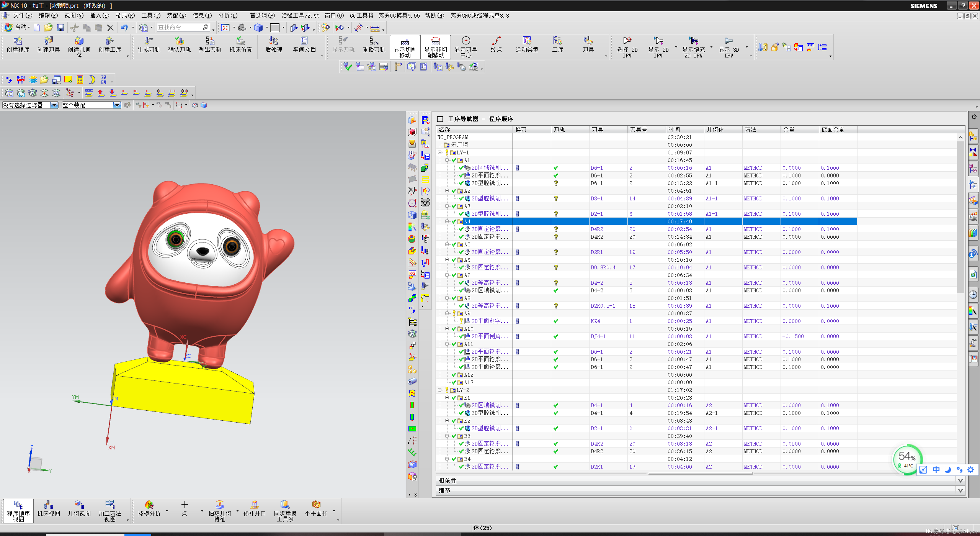Toggle 显示切削移动 cut moves display
980x536 pixels.
coord(405,47)
